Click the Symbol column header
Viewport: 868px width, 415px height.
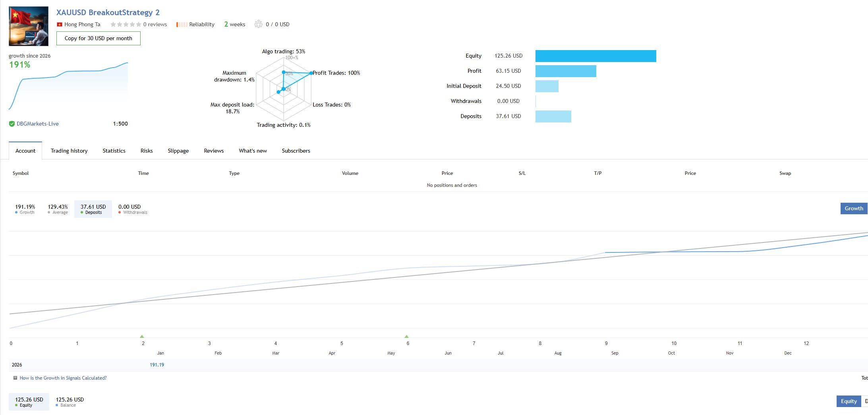tap(21, 173)
